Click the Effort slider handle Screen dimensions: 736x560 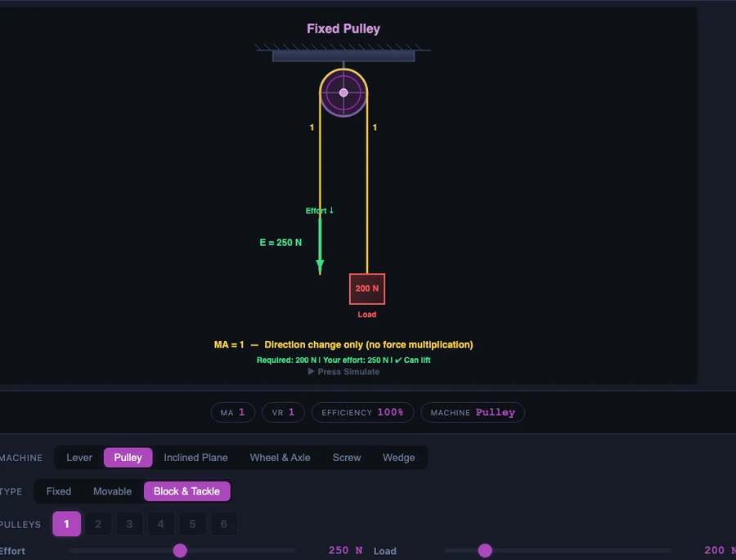(180, 551)
